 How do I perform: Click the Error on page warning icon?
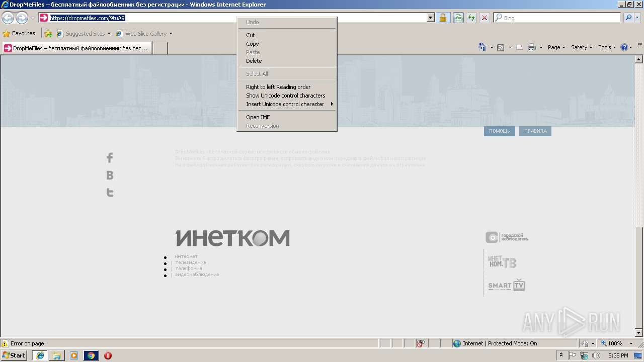tap(5, 343)
